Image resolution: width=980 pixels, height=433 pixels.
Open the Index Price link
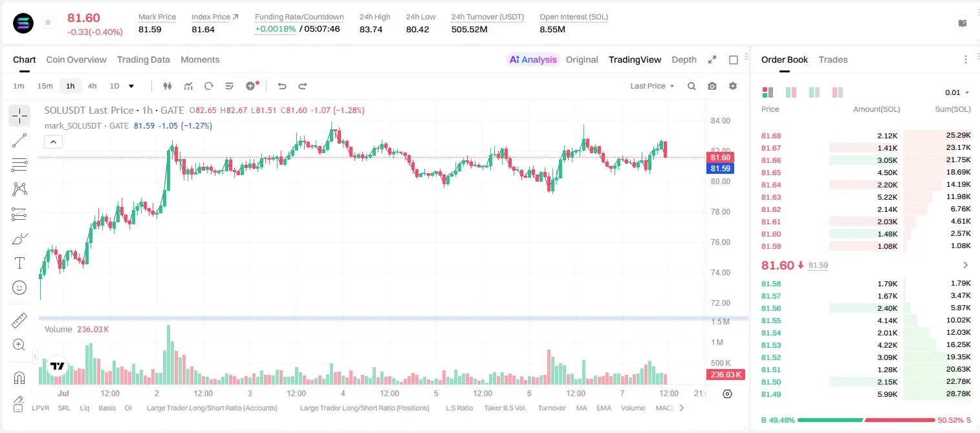tap(215, 17)
